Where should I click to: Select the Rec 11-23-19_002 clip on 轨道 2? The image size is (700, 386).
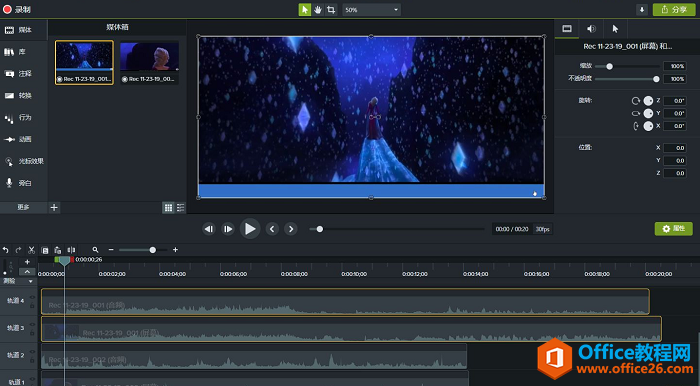(254, 356)
